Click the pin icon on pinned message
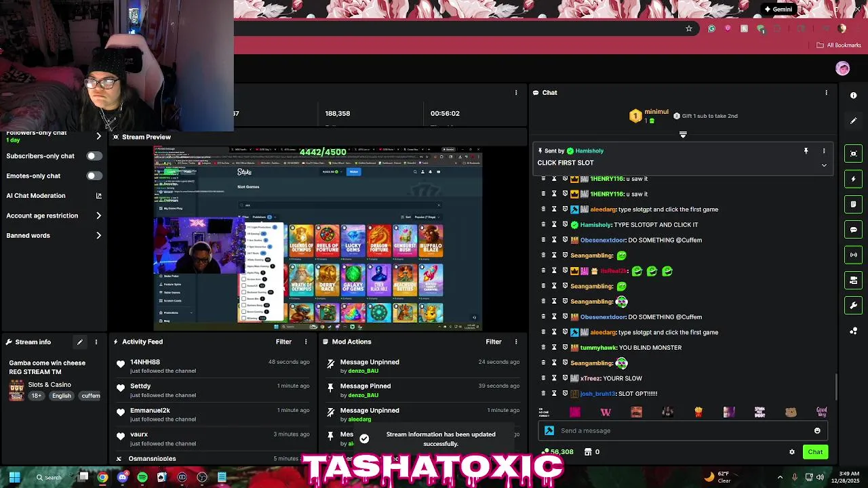Image resolution: width=868 pixels, height=488 pixels. coord(806,151)
